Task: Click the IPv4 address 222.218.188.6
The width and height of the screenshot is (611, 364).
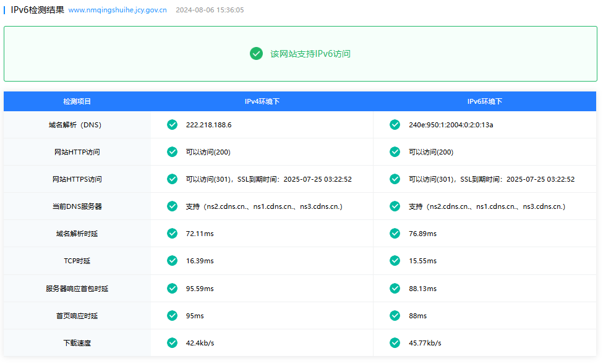Action: click(x=208, y=125)
